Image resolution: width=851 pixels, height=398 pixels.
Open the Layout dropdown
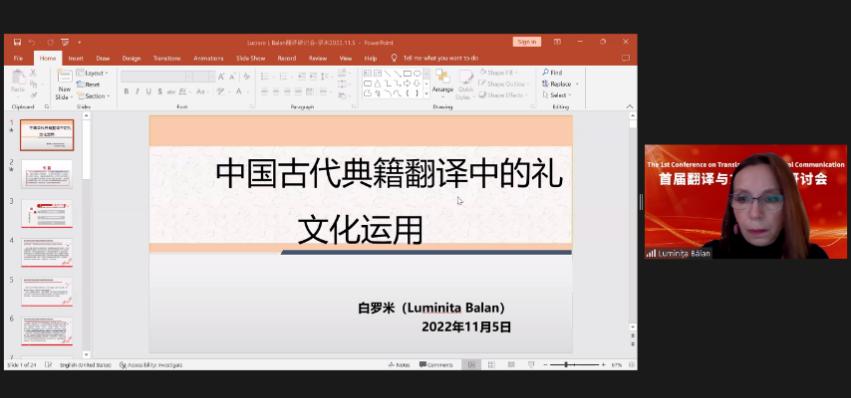[x=92, y=73]
